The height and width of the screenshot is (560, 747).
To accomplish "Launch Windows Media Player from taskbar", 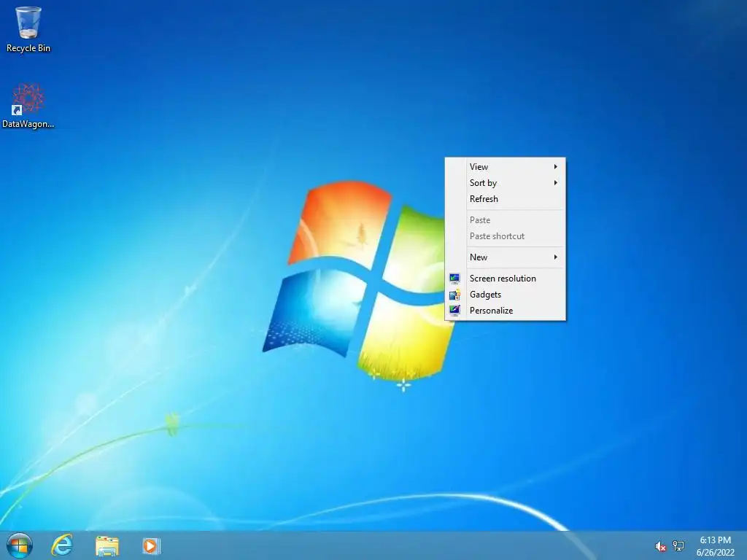I will pyautogui.click(x=151, y=545).
